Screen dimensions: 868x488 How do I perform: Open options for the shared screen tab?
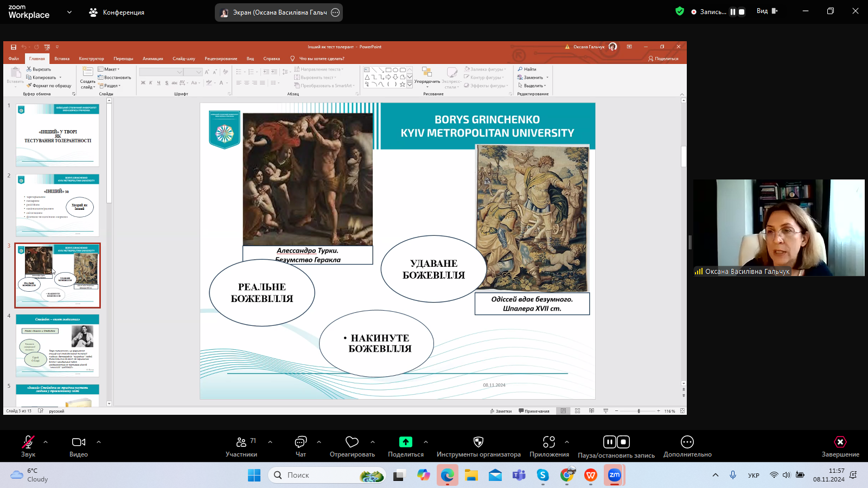[x=335, y=12]
